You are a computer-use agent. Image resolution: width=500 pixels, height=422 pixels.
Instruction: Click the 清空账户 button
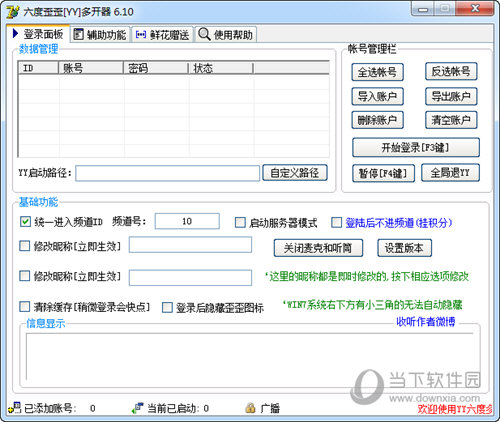451,120
